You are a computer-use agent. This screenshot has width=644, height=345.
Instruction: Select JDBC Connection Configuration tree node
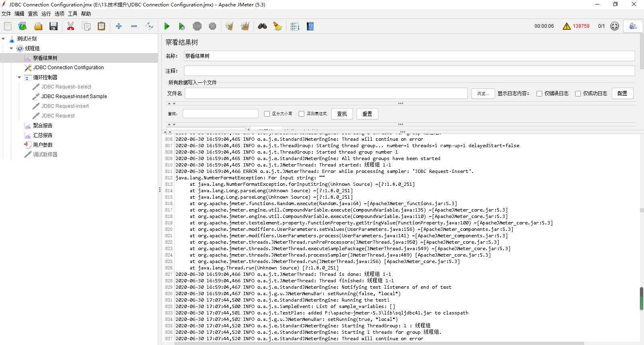tap(68, 68)
